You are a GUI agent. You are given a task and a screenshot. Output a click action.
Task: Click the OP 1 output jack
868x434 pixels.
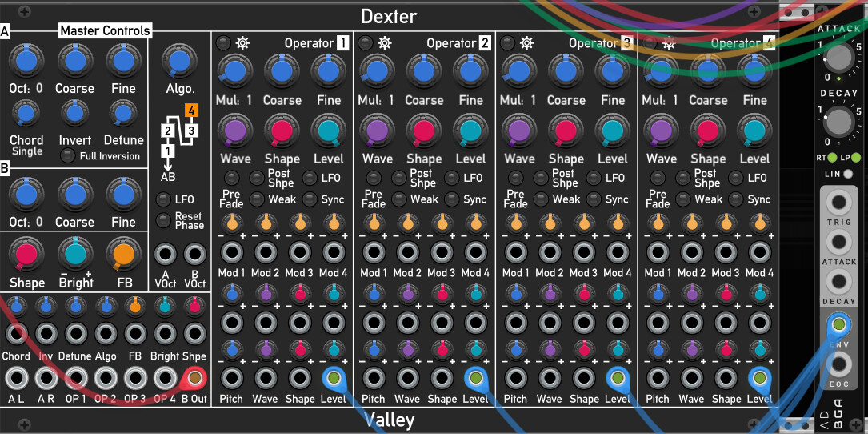tap(76, 378)
